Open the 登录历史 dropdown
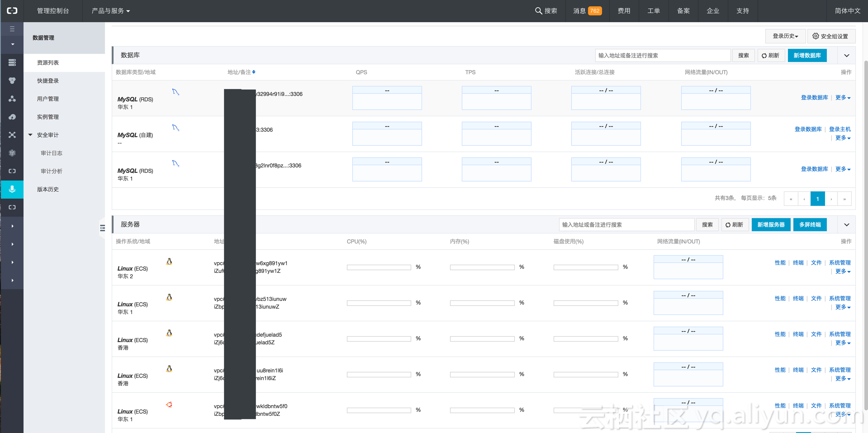 785,36
